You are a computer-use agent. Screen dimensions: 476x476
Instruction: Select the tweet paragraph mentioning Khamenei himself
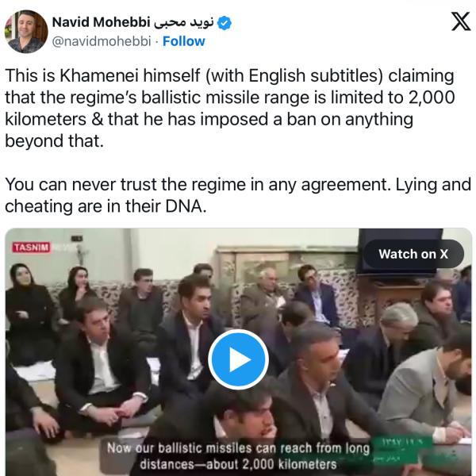(229, 109)
